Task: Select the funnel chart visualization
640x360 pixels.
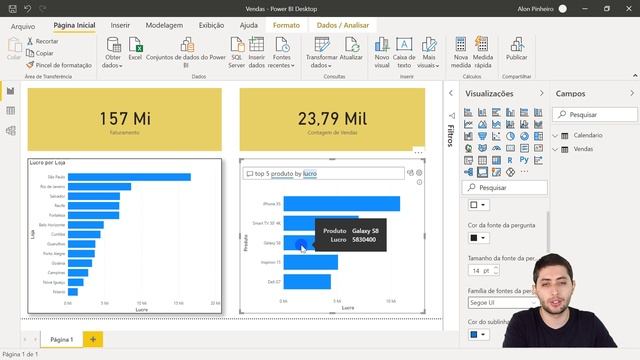Action: click(x=482, y=136)
